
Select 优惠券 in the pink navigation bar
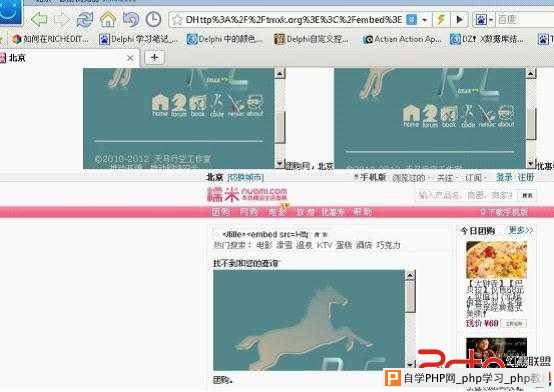click(333, 212)
